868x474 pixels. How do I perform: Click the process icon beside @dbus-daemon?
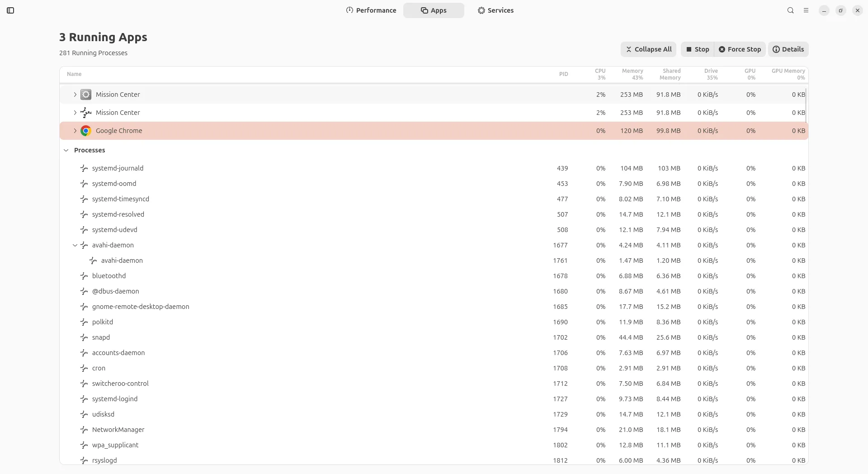point(84,291)
